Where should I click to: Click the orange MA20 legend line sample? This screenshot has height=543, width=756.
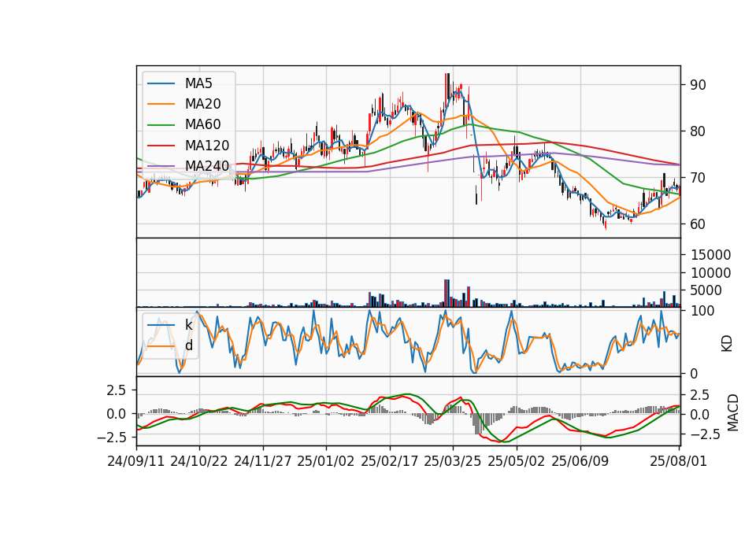click(x=161, y=104)
